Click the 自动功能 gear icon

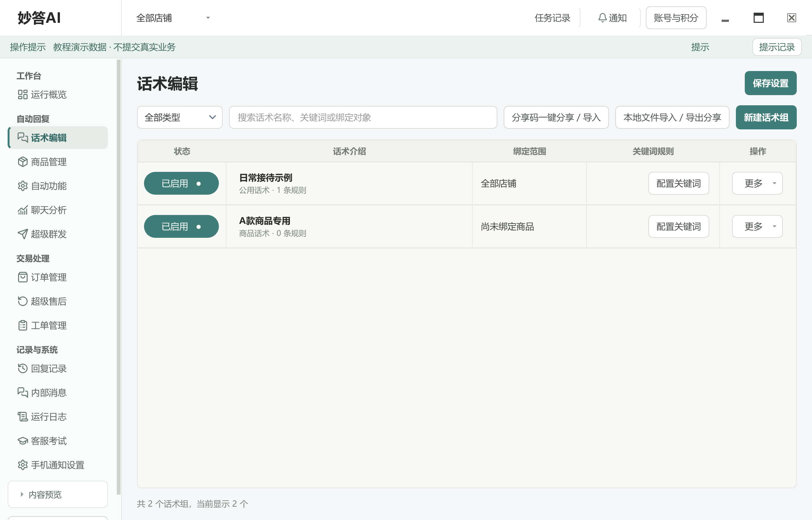[23, 186]
